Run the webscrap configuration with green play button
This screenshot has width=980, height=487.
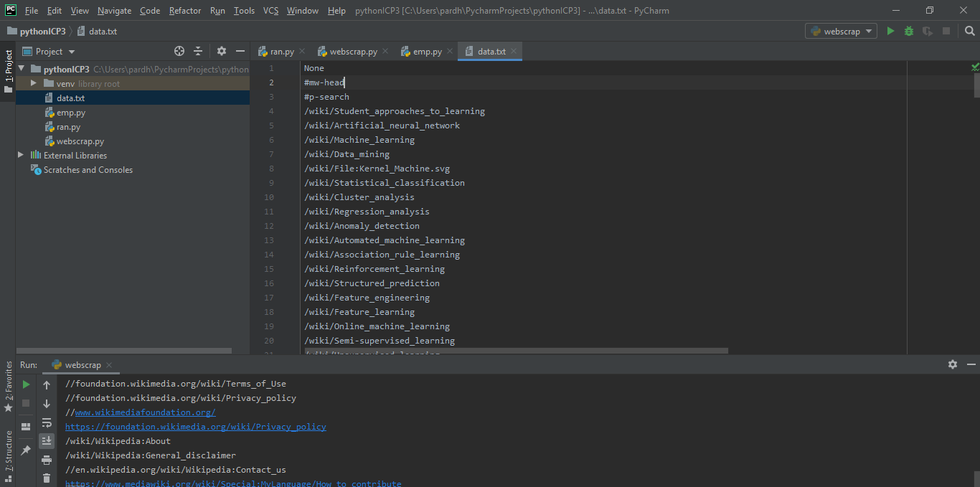click(x=890, y=31)
